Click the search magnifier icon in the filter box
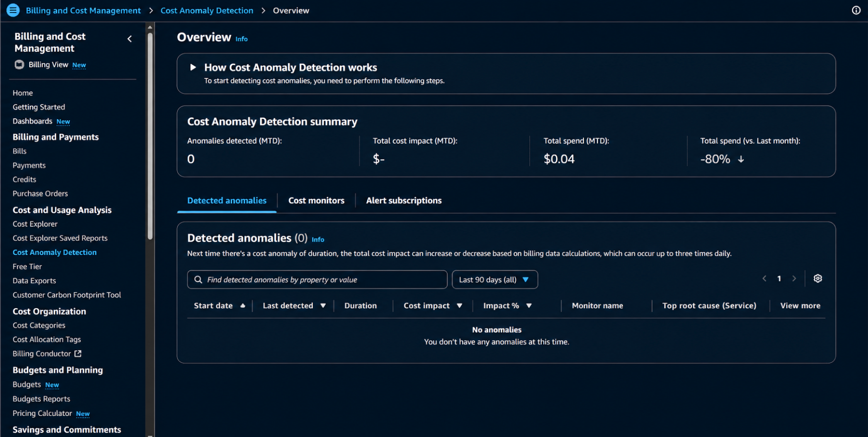Screen dimensions: 868x437 [x=198, y=279]
